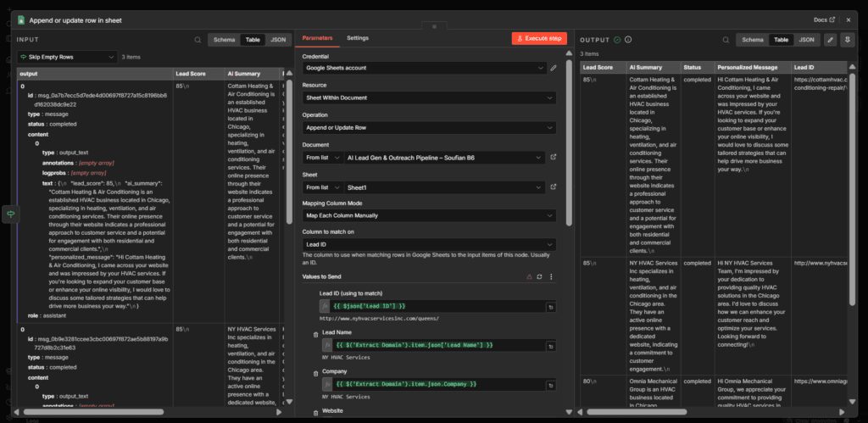Click the Parameters panel scroll-down arrow
This screenshot has height=423, width=868.
569,412
